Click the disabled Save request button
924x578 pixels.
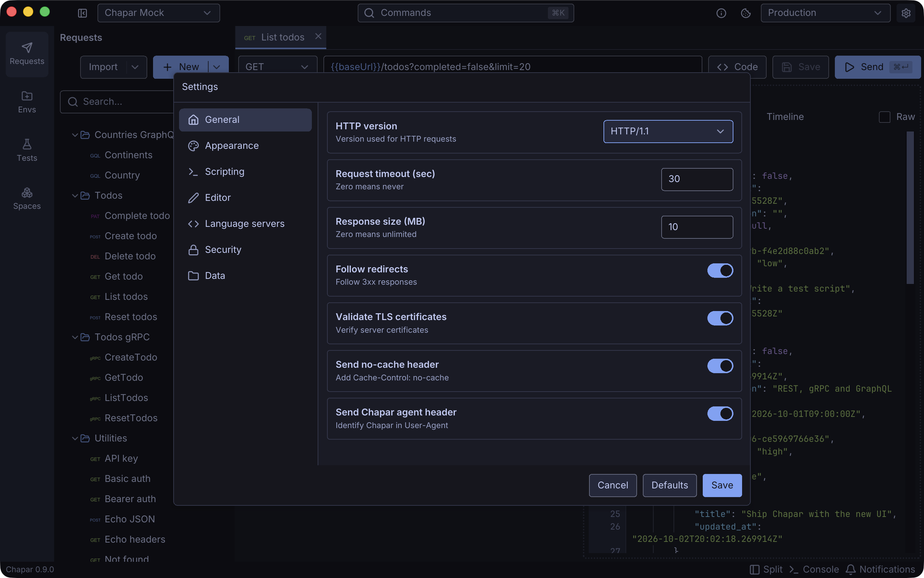point(800,67)
